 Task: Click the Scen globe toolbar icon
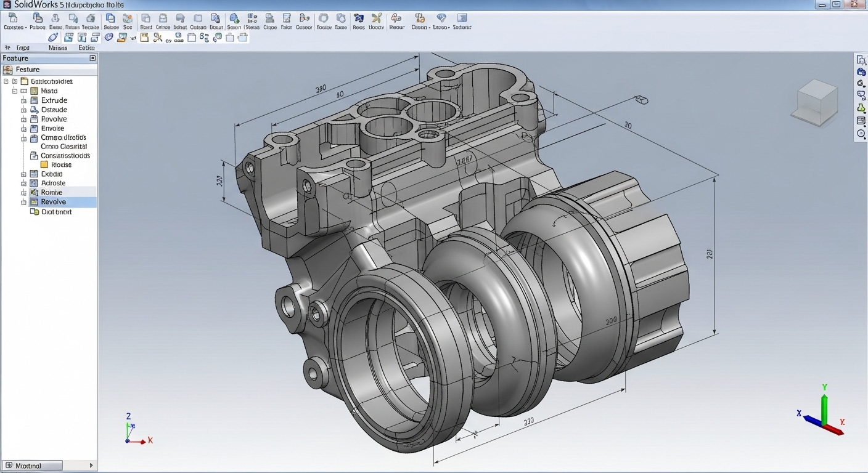click(x=234, y=18)
